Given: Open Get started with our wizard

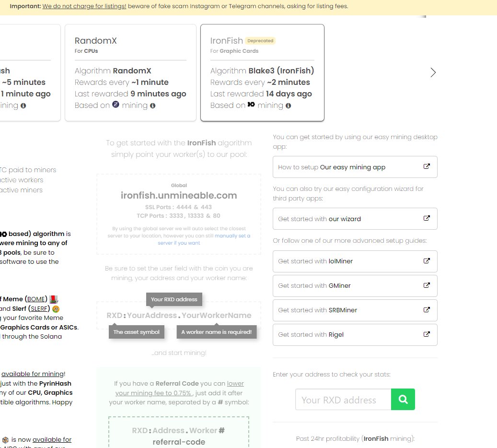Looking at the screenshot, I should [355, 219].
